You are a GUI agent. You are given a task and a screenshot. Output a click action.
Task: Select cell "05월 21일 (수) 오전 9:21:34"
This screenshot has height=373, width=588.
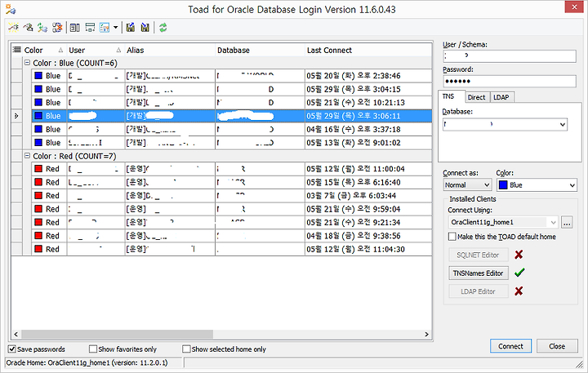pos(368,222)
